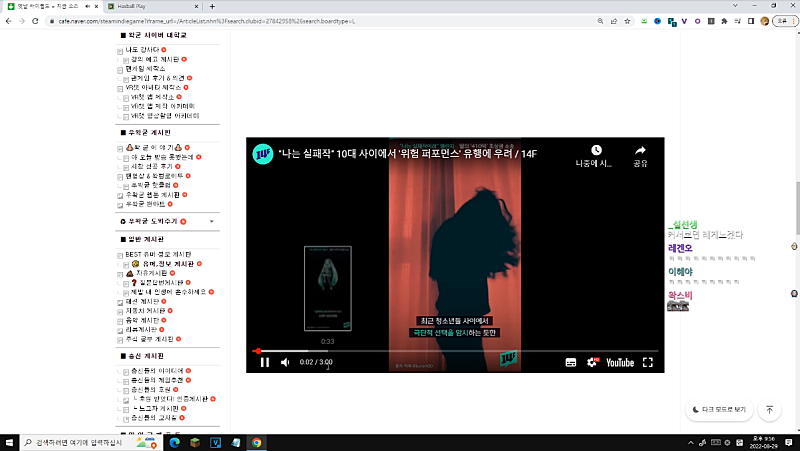Click the chat username 레겐오
The image size is (800, 451).
(x=680, y=248)
